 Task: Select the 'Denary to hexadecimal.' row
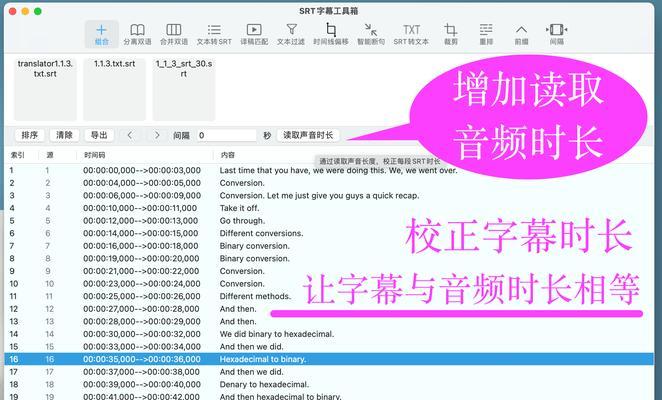329,385
